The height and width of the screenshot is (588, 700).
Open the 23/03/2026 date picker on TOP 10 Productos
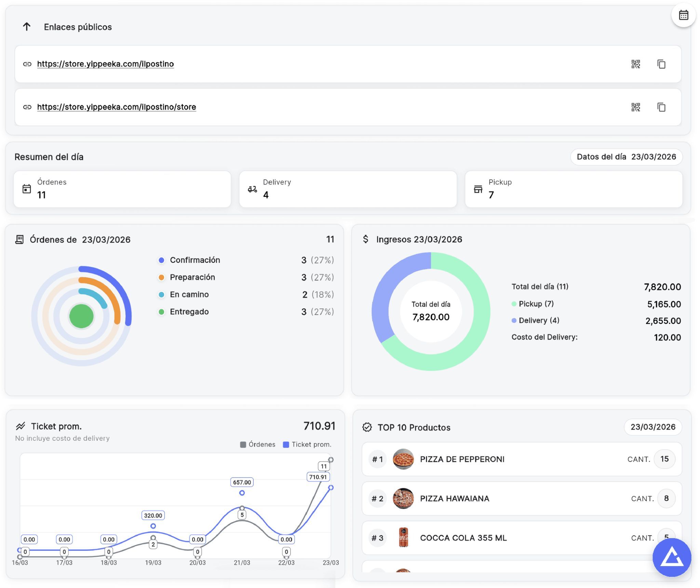[652, 427]
